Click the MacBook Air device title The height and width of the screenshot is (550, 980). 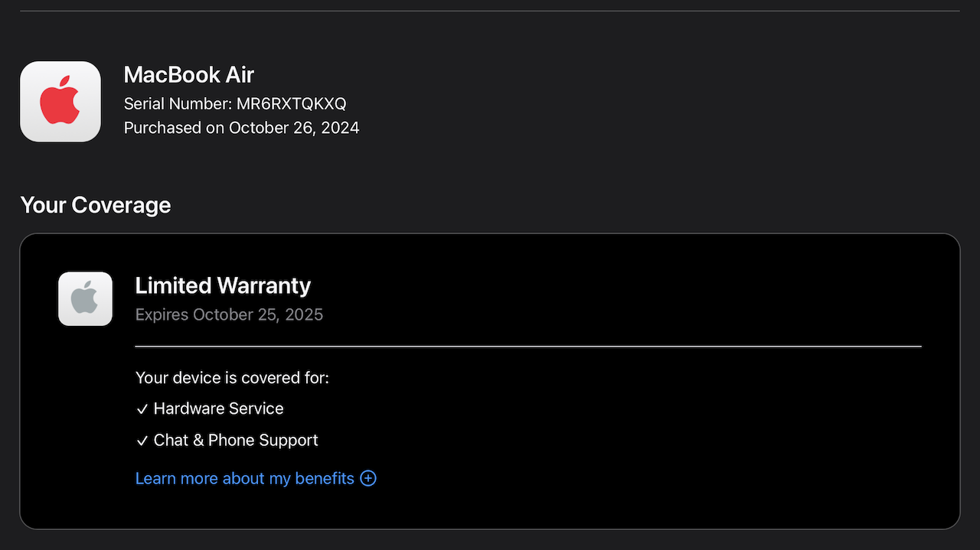tap(188, 75)
